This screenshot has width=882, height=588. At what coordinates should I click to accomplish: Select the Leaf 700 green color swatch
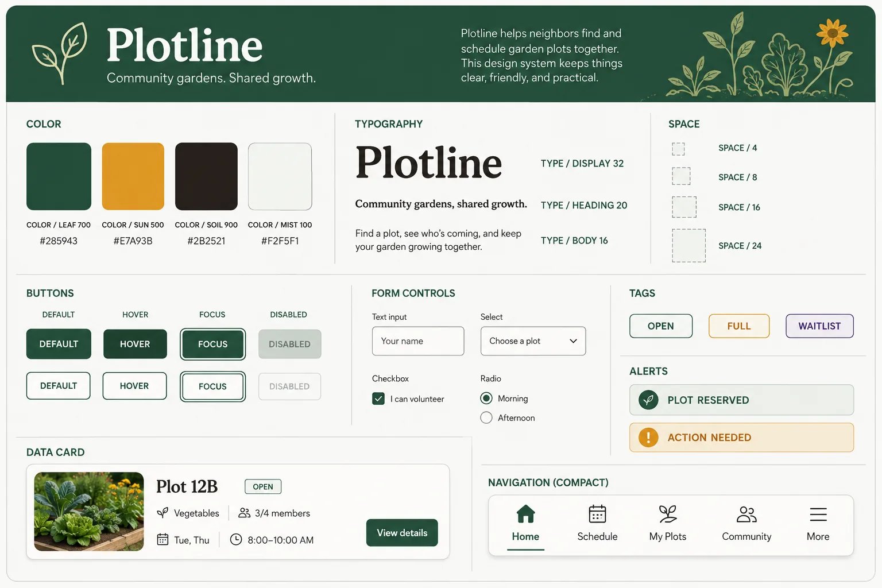(59, 176)
